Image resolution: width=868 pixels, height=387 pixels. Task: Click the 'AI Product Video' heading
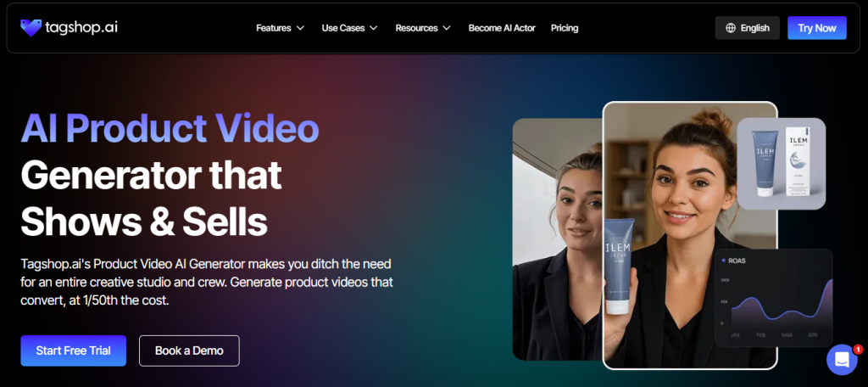coord(170,128)
